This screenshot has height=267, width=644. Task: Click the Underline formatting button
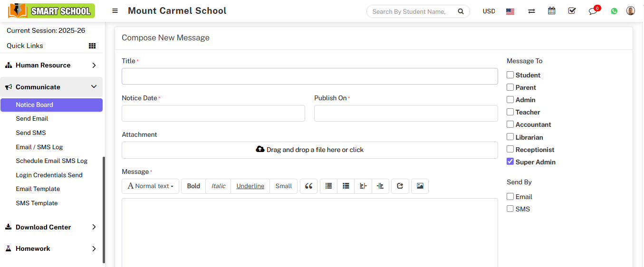(250, 186)
